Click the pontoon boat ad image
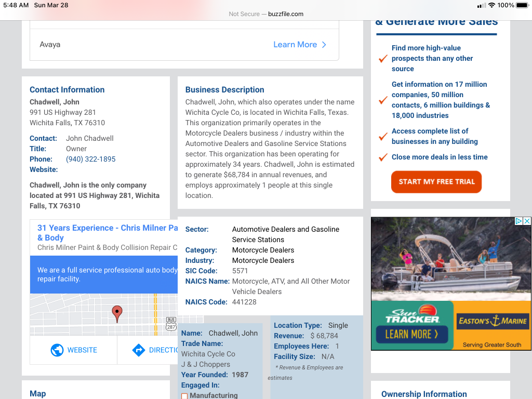 [x=450, y=259]
